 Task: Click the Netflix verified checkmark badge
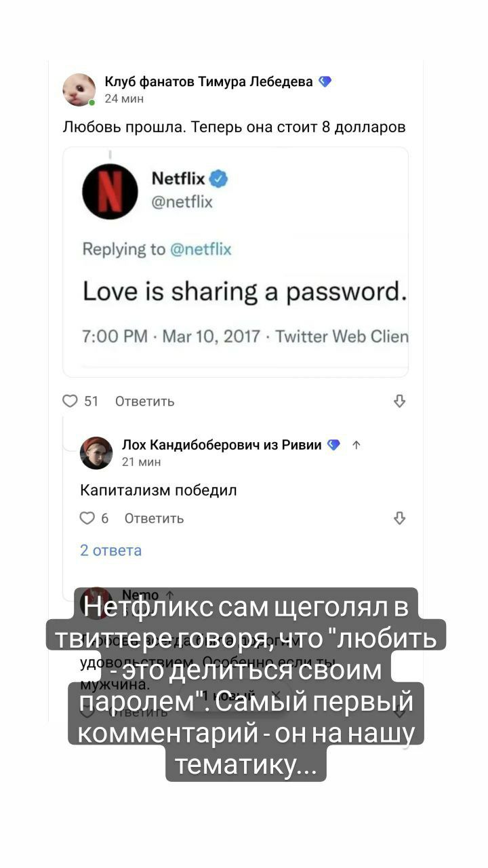point(219,179)
